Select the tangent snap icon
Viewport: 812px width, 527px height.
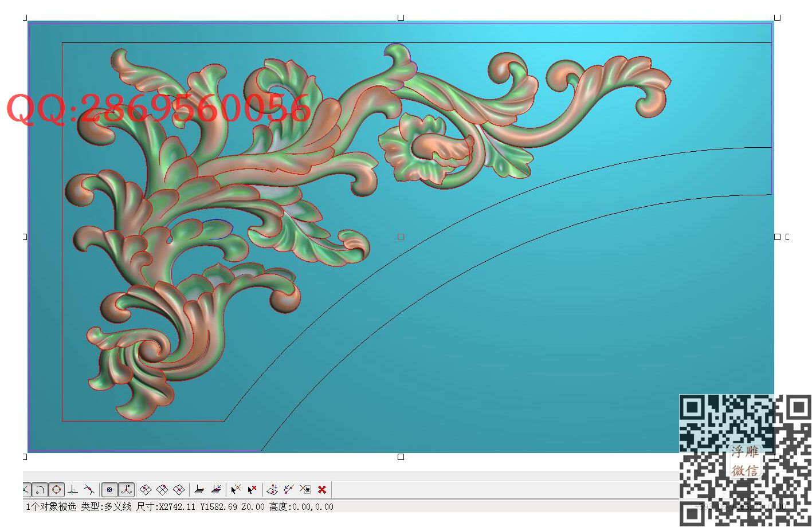pos(89,490)
